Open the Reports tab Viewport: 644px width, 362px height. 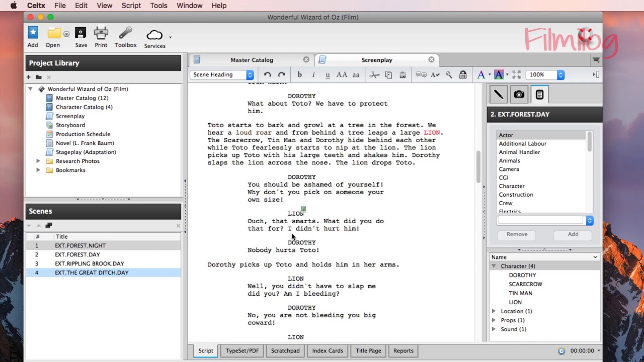404,351
